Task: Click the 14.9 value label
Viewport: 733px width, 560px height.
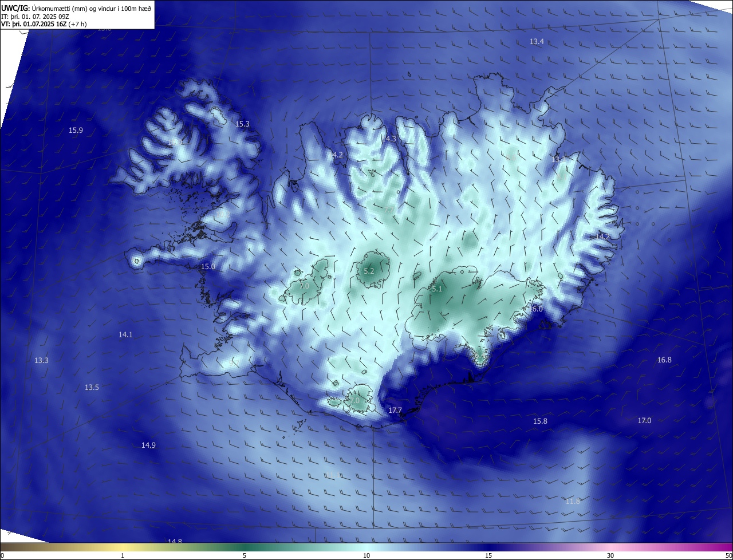Action: click(148, 445)
